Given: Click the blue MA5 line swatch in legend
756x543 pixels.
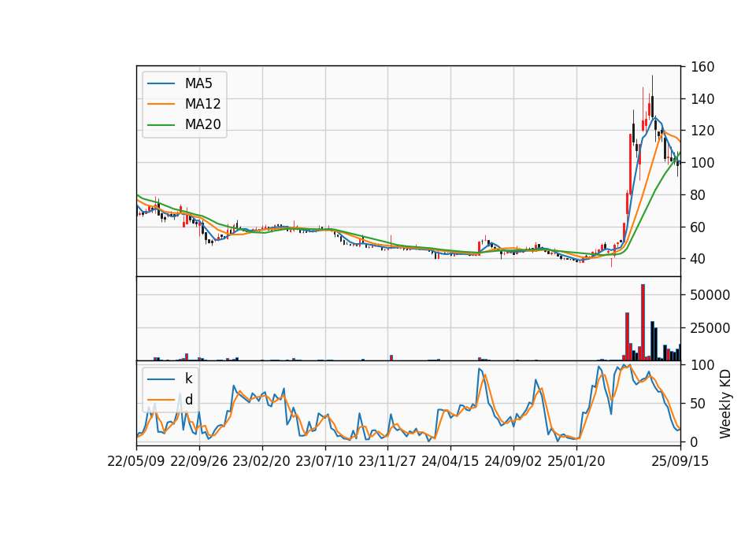Looking at the screenshot, I should pos(161,83).
